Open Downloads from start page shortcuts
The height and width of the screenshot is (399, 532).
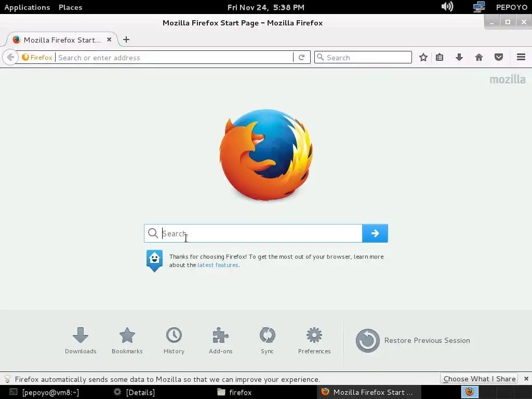click(x=81, y=341)
